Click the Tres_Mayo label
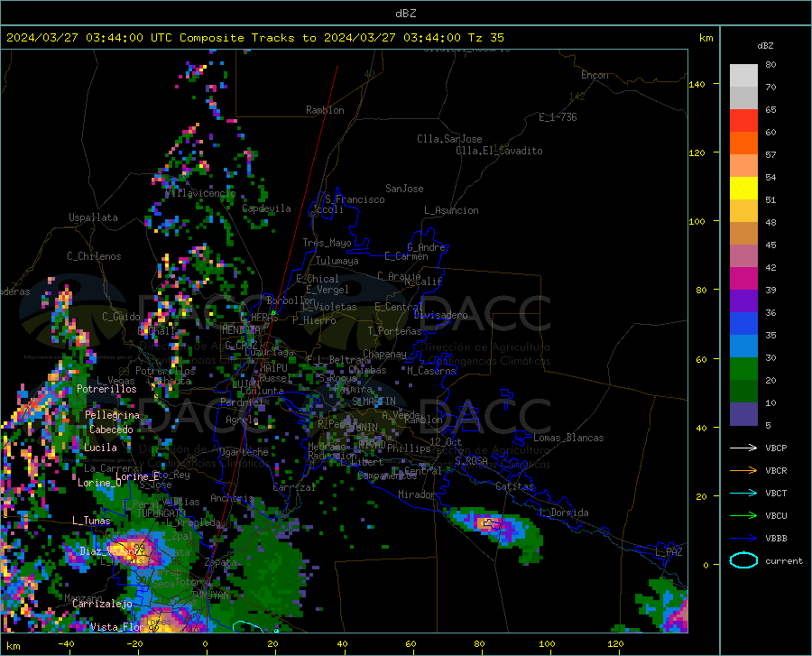 click(327, 243)
